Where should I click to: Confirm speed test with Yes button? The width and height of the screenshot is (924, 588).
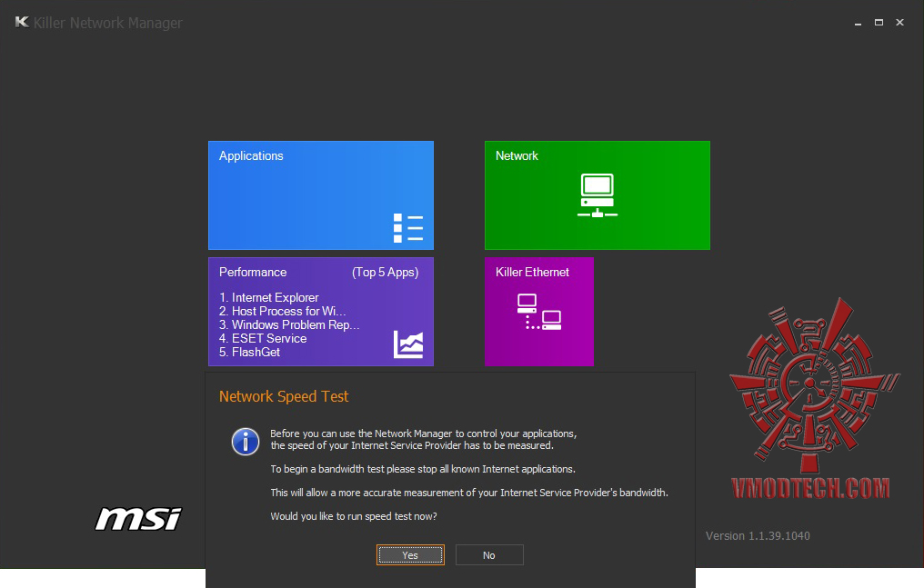[x=410, y=554]
